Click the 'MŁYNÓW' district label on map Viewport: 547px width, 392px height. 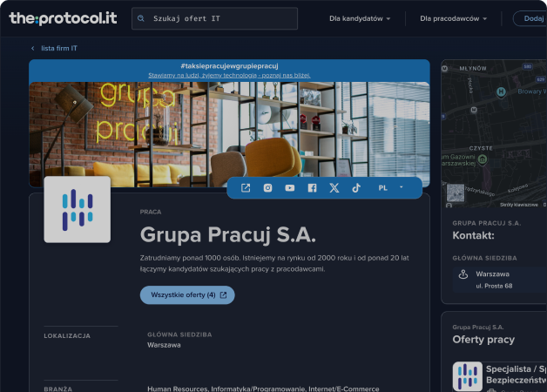[x=473, y=68]
